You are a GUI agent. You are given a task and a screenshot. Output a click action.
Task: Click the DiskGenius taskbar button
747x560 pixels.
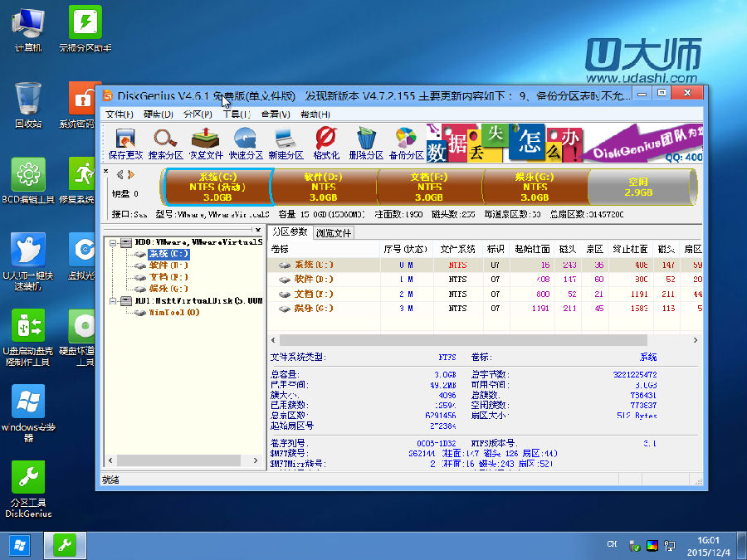point(66,546)
